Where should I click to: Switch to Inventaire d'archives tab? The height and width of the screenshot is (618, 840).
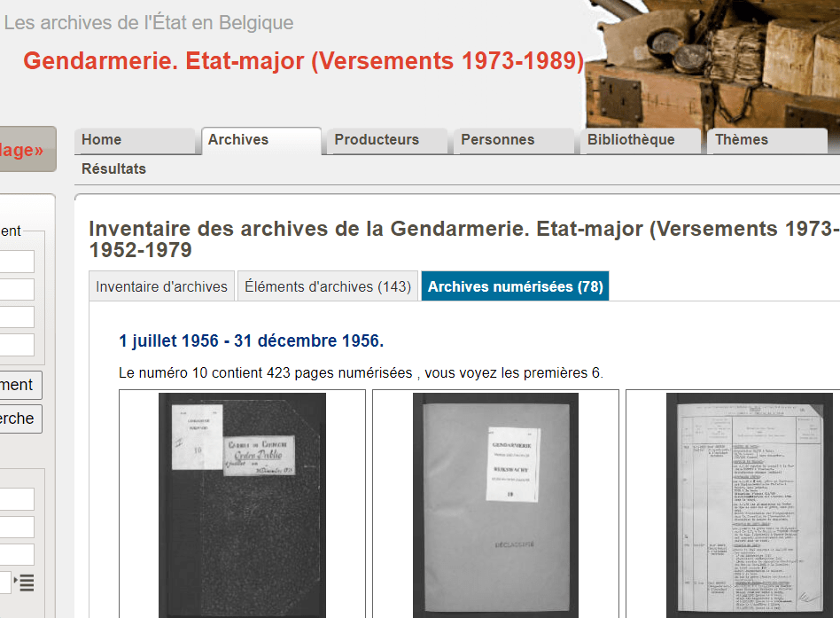162,286
